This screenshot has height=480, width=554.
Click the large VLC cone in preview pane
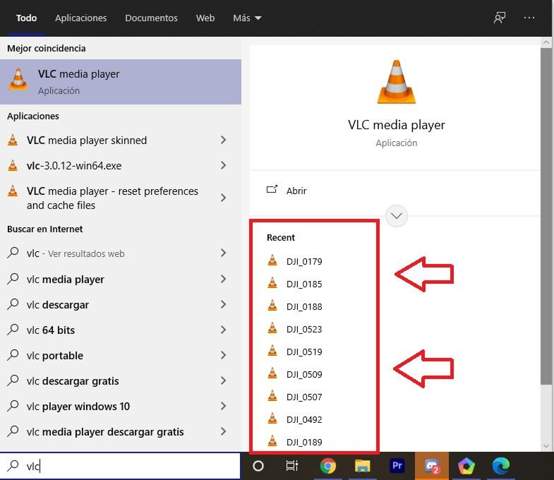pyautogui.click(x=396, y=82)
